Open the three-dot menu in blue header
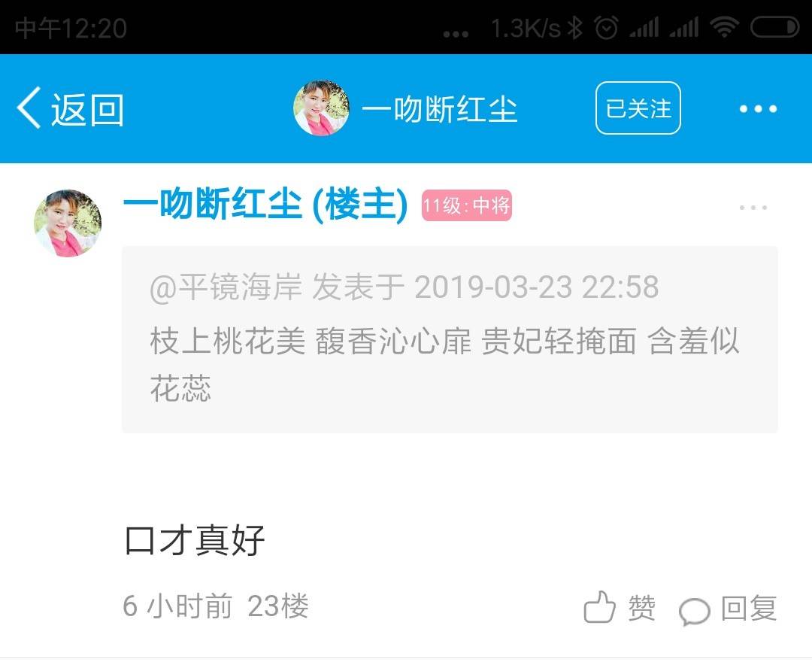812x665 pixels. [x=758, y=109]
